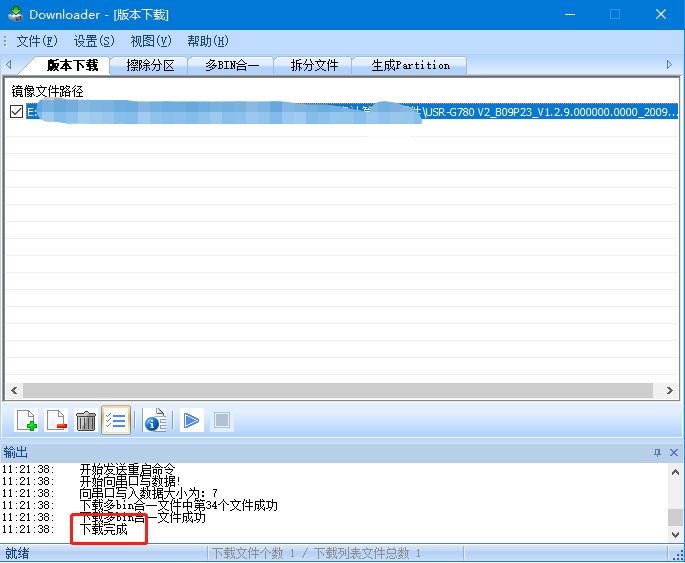Toggle the select-all checklist icon
Screen dimensions: 685x563
pos(116,421)
